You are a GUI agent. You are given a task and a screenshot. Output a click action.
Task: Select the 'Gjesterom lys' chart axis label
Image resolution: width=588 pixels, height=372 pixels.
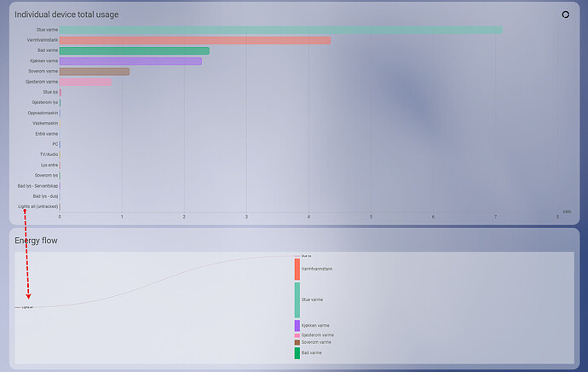pyautogui.click(x=45, y=102)
